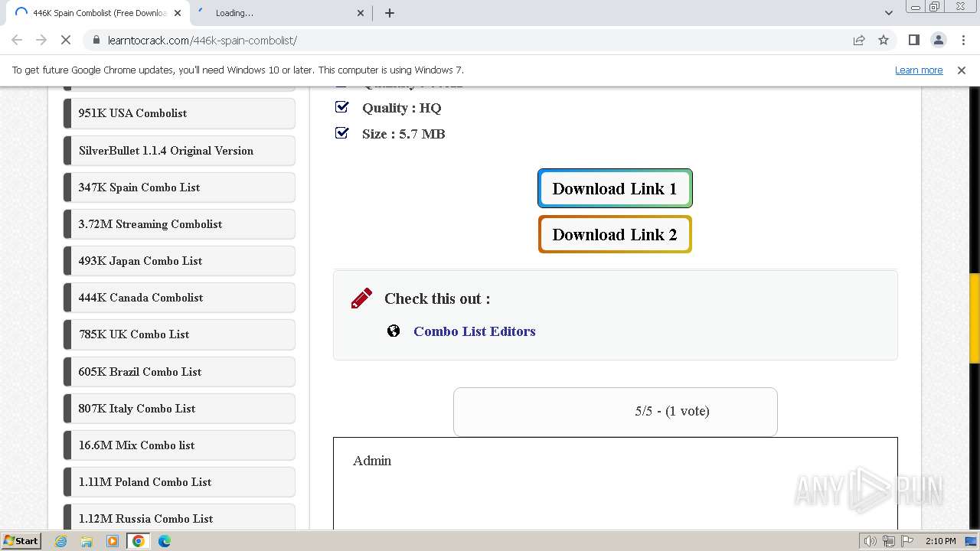
Task: Switch to the Loading tab
Action: pyautogui.click(x=280, y=13)
